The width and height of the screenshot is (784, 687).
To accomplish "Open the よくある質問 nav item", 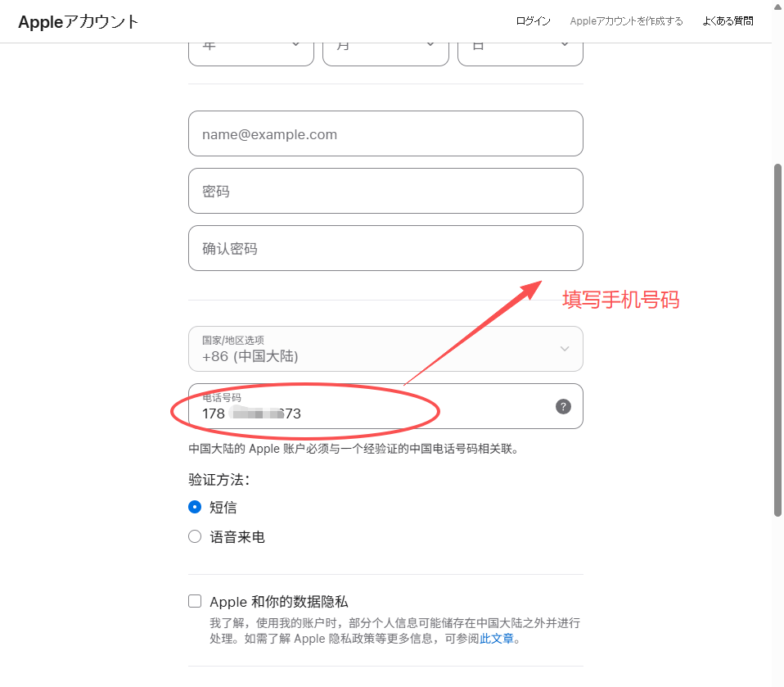I will [728, 21].
